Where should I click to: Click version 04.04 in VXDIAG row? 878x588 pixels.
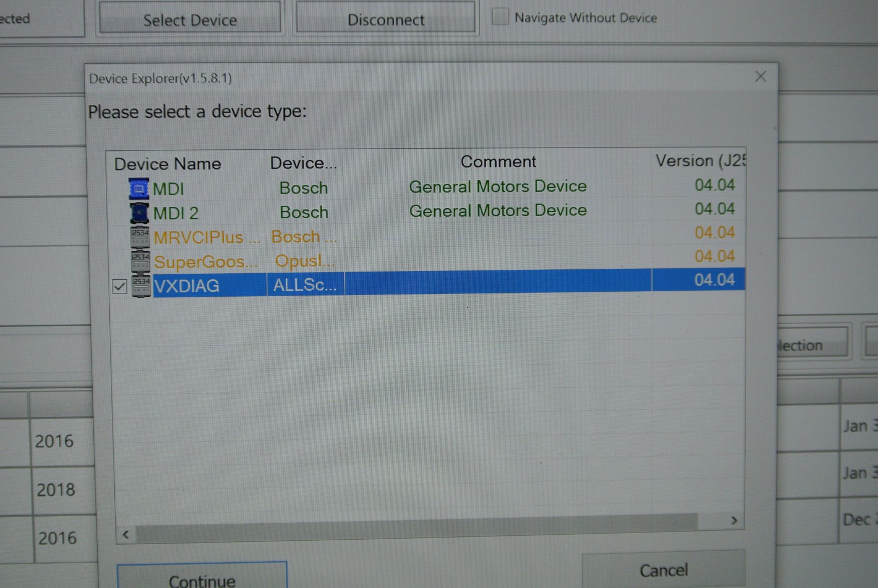(714, 280)
